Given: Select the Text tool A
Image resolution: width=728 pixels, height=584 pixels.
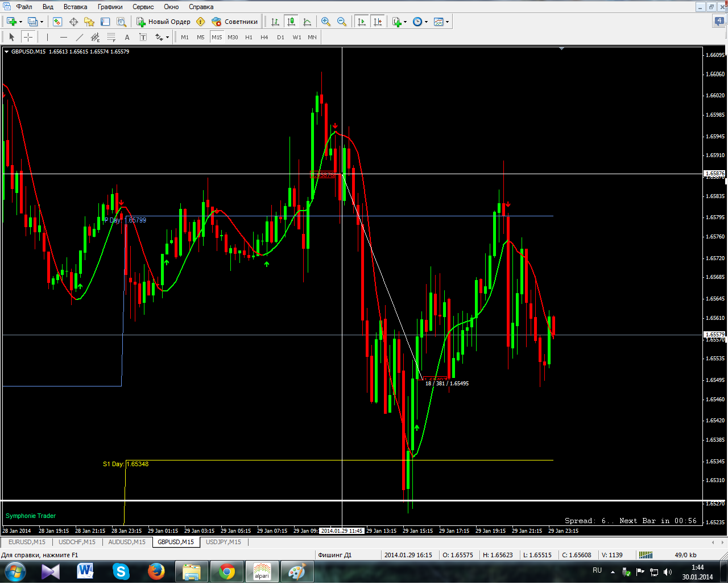Looking at the screenshot, I should [x=127, y=37].
